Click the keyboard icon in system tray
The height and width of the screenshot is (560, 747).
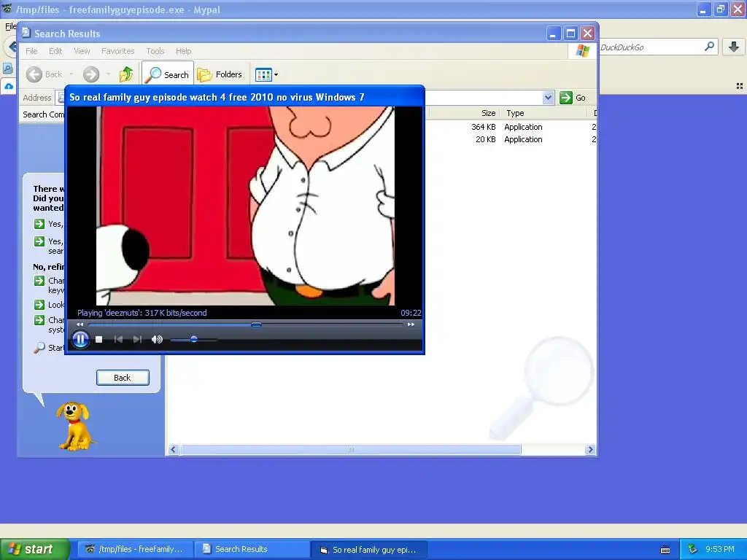click(665, 550)
